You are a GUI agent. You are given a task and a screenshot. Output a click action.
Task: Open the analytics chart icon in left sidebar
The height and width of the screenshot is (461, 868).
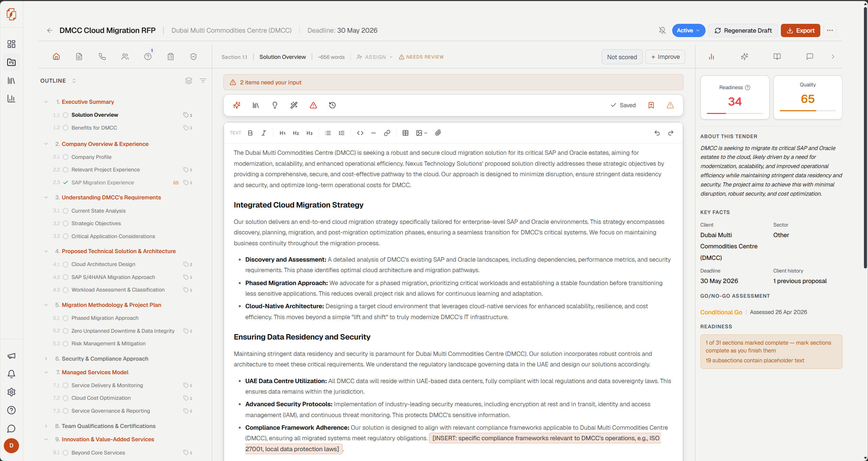(11, 99)
